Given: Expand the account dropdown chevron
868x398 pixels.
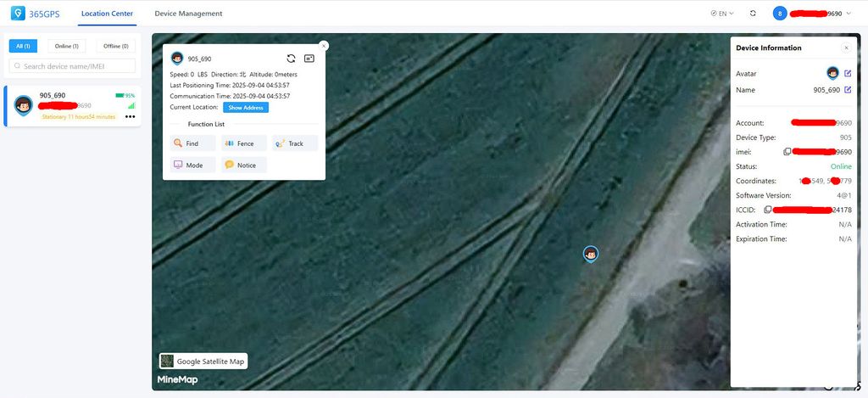Looking at the screenshot, I should pos(849,14).
